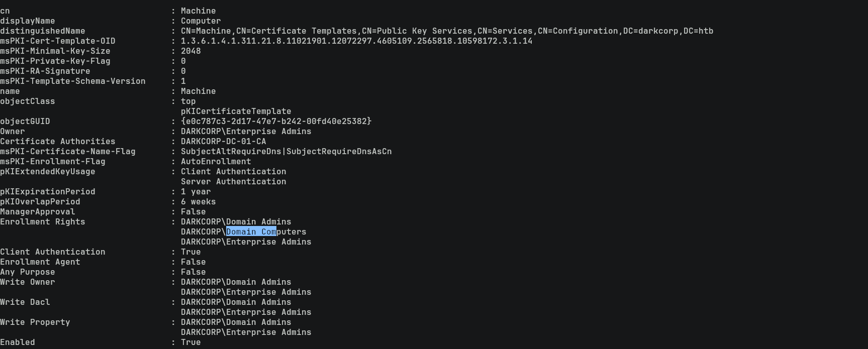Viewport: 868px width, 349px height.
Task: Click the highlighted "Domain Com" text selection
Action: 251,231
